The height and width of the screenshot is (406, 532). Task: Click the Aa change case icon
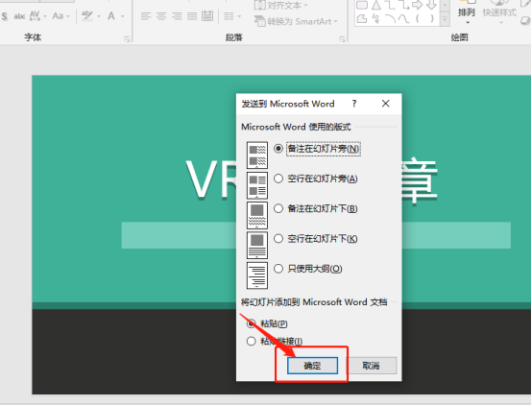pyautogui.click(x=58, y=16)
